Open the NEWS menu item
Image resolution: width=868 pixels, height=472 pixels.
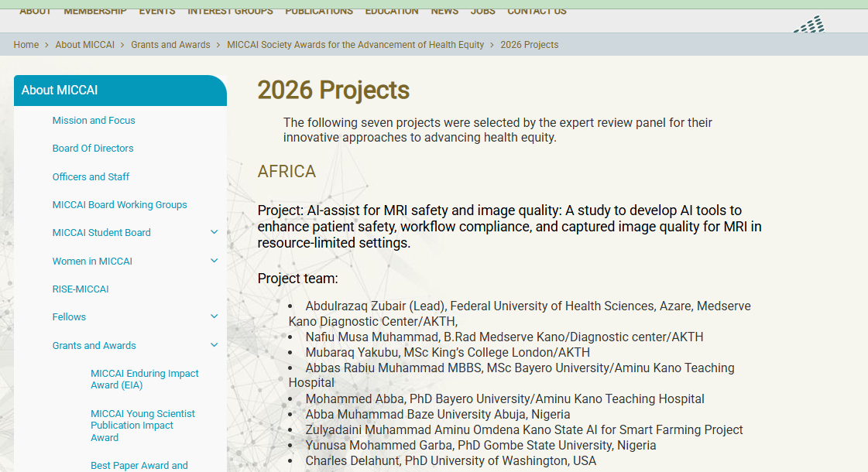(444, 11)
